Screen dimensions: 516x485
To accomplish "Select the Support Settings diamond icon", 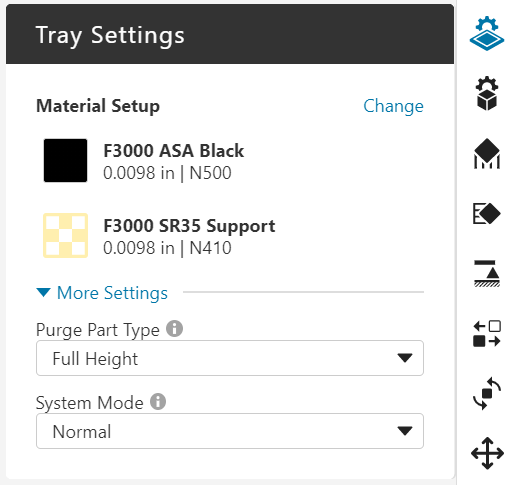I will click(487, 154).
